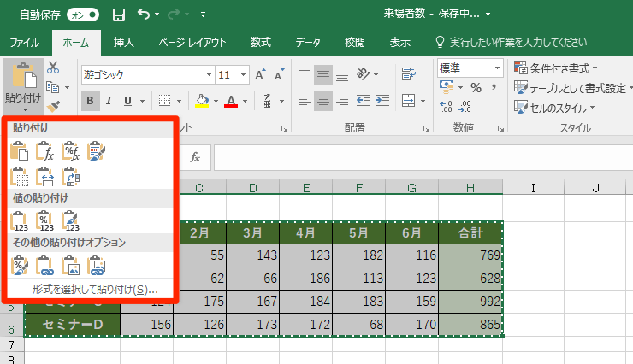Toggle Center horizontal alignment

click(x=323, y=100)
